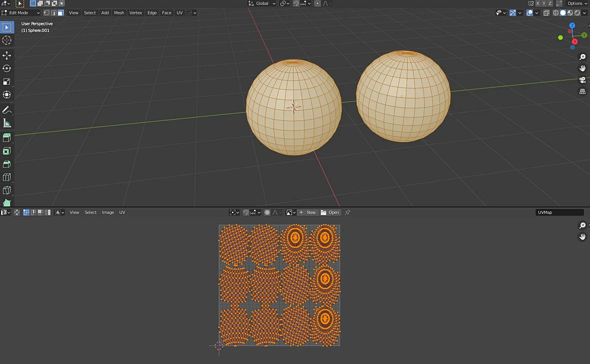Click the blue Z axis on the gizmo

point(572,25)
